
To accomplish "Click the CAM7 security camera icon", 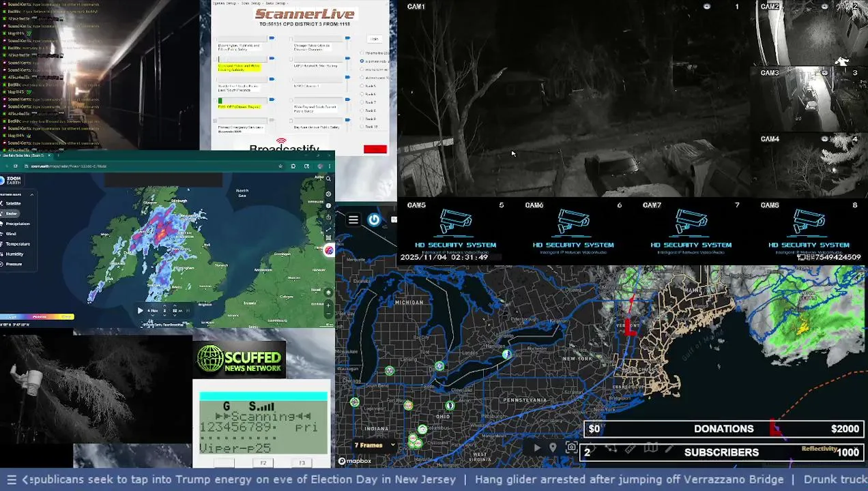I will click(691, 223).
